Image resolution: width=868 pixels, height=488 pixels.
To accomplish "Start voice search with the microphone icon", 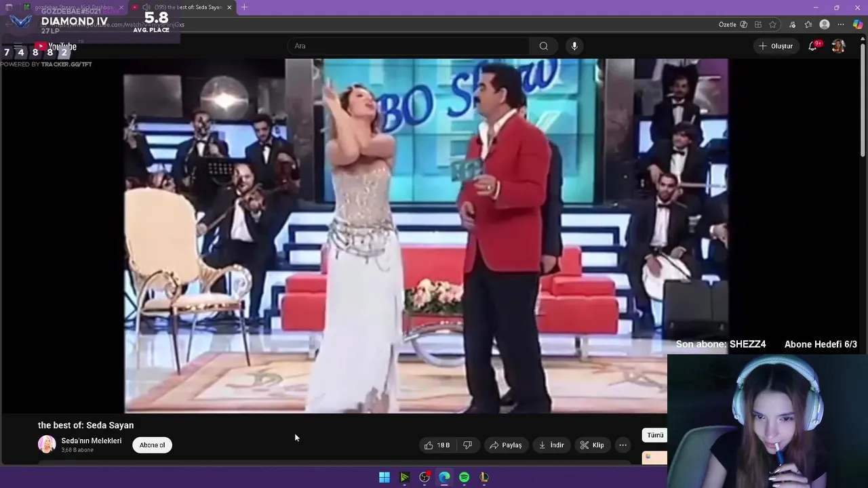I will (x=574, y=46).
